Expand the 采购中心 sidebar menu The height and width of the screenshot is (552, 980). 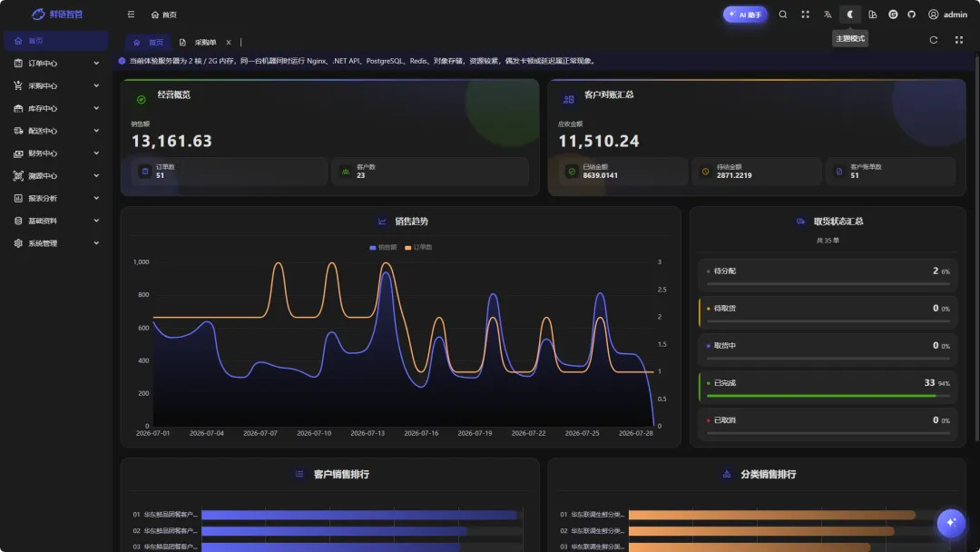pyautogui.click(x=55, y=85)
